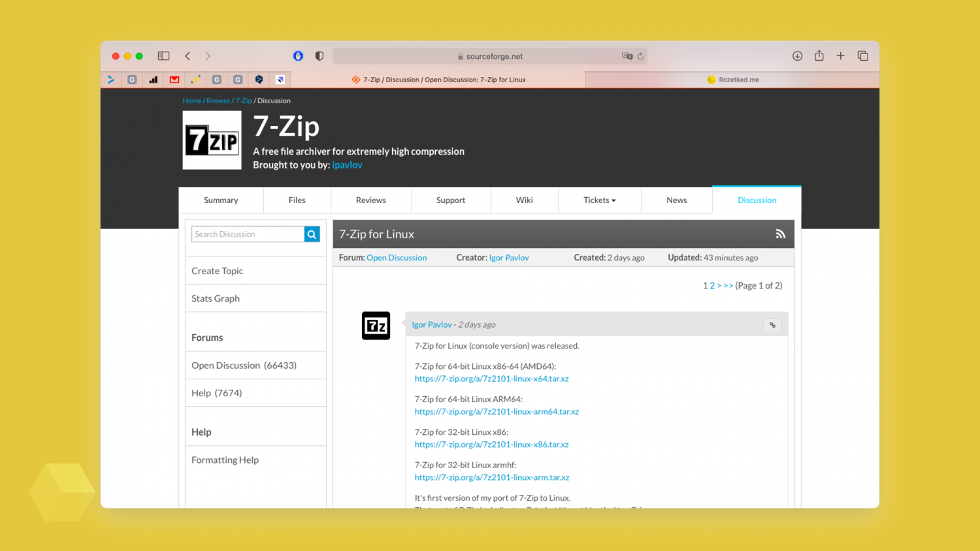Open the RSS feed icon for 7-Zip for Linux
The image size is (980, 551).
[780, 234]
